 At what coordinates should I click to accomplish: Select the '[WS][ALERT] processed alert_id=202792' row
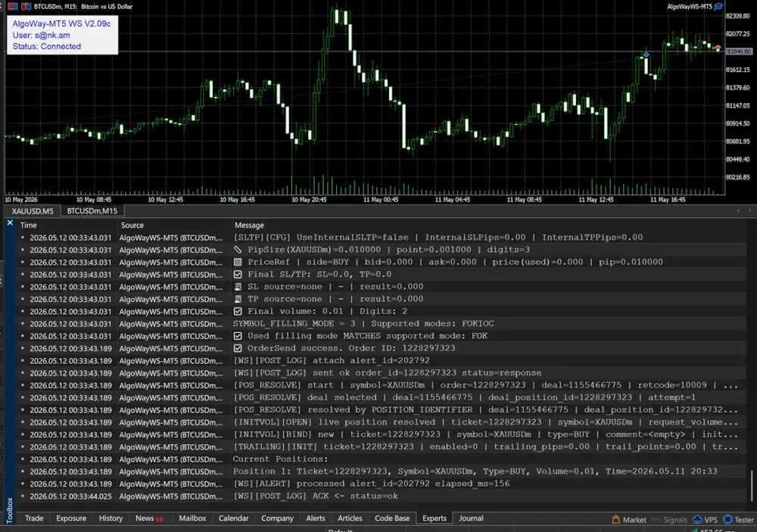point(382,484)
